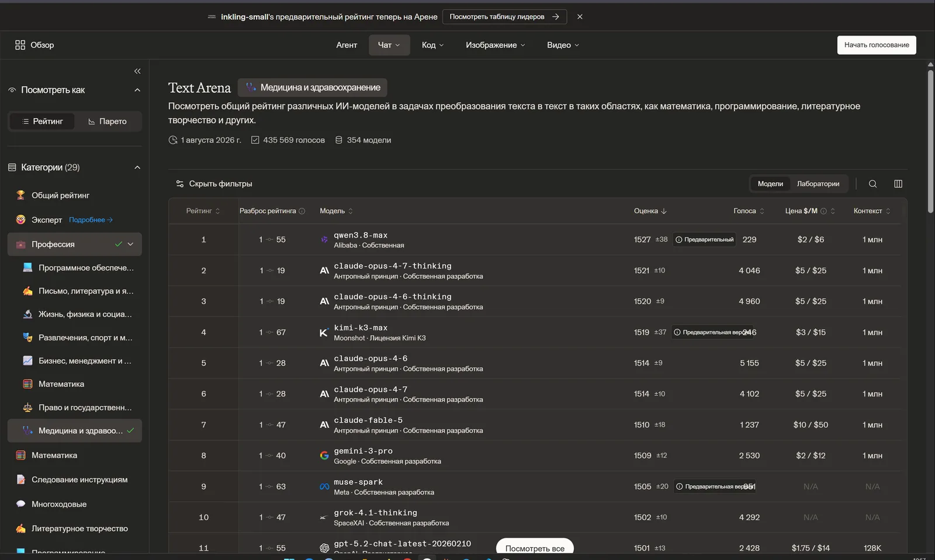This screenshot has width=935, height=560.
Task: Sort table by Цена $/M column
Action: pyautogui.click(x=810, y=211)
